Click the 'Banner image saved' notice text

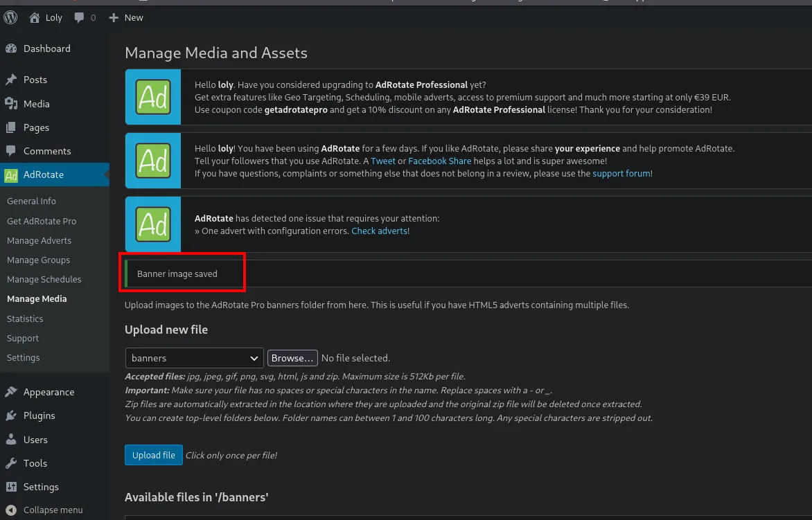[x=177, y=274]
